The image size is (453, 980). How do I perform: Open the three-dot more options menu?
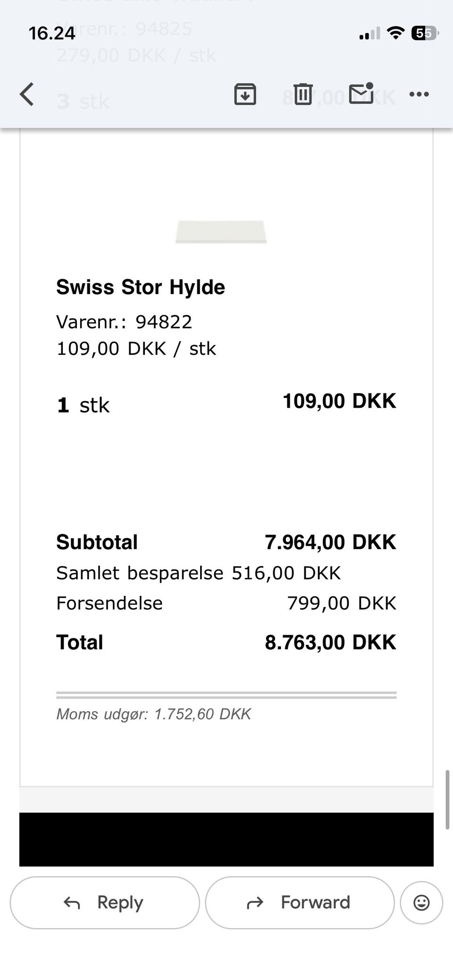pos(419,94)
